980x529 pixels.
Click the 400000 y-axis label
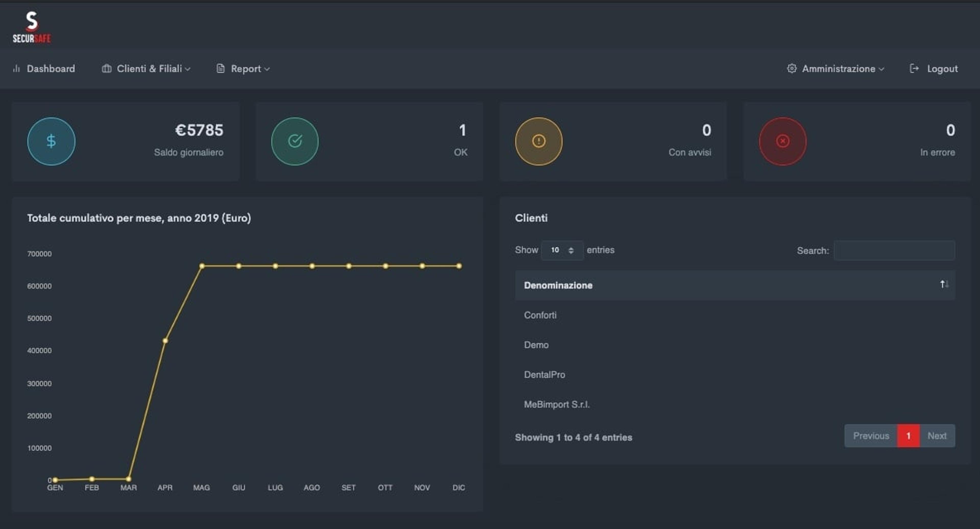(39, 350)
